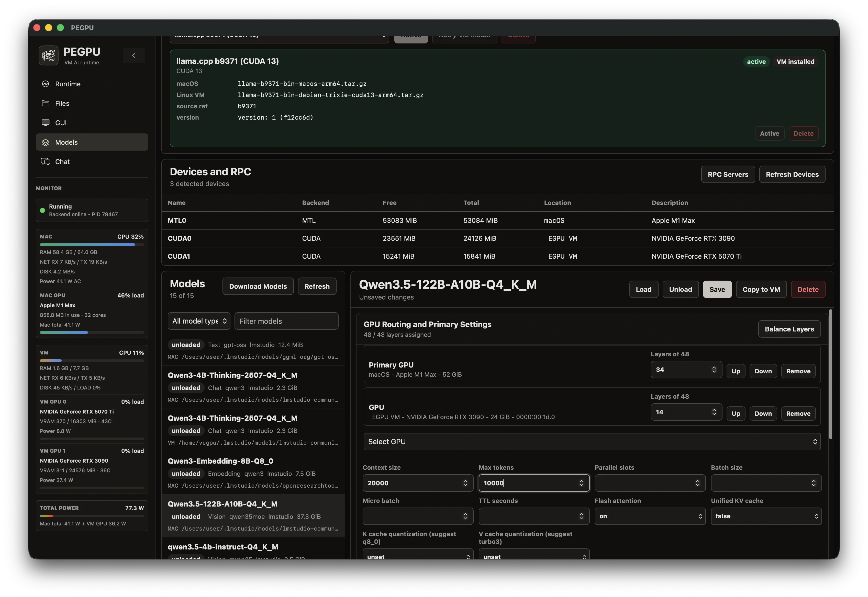The image size is (868, 597).
Task: Open the GUI section
Action: 92,123
